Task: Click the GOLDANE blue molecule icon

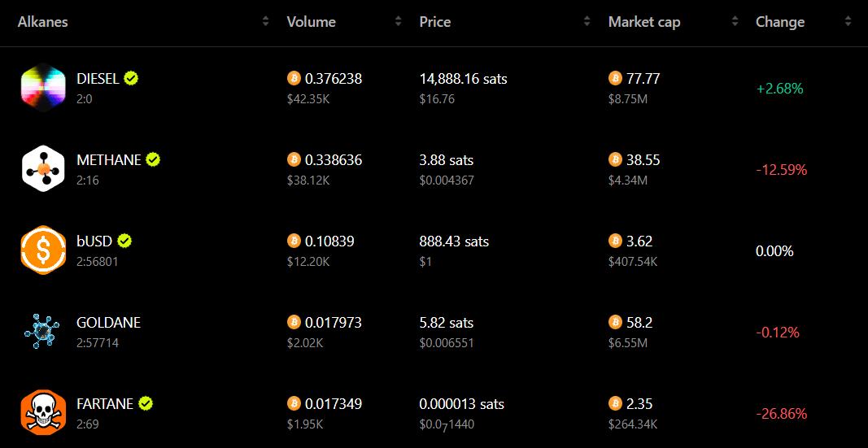Action: pos(42,331)
